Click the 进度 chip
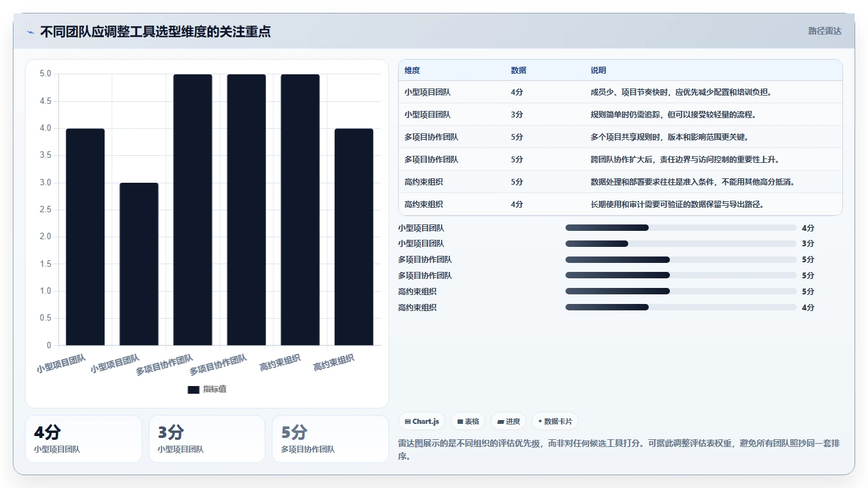868x488 pixels. [508, 421]
